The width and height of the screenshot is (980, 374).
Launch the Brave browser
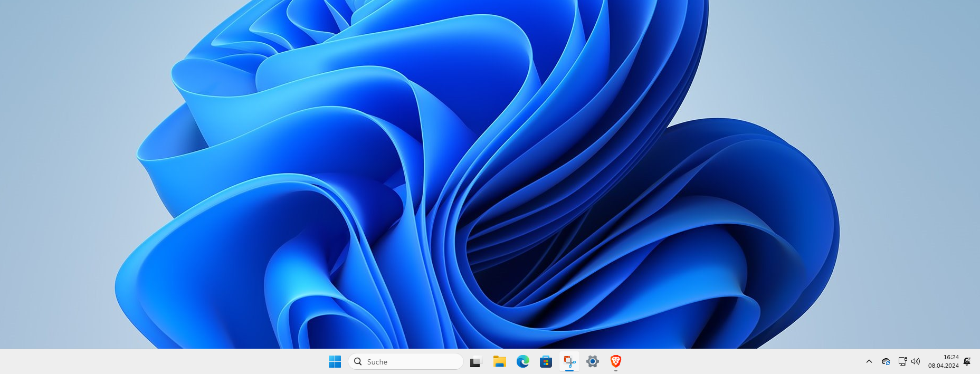[615, 361]
